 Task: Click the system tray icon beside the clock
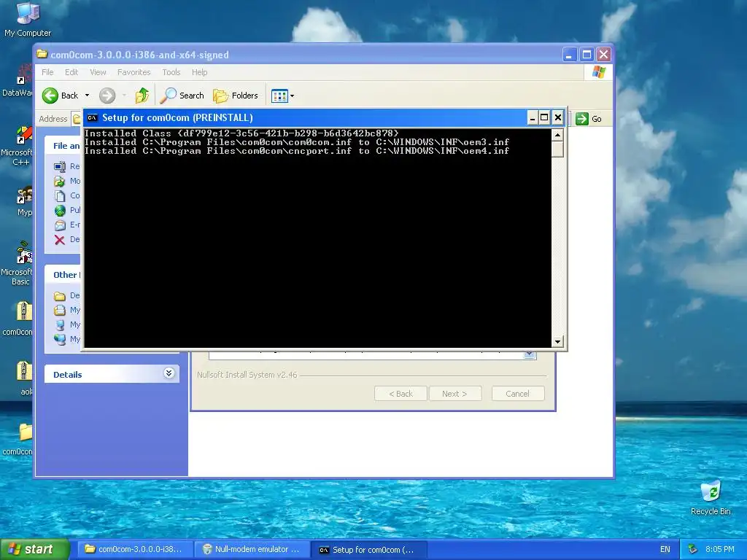(x=693, y=550)
